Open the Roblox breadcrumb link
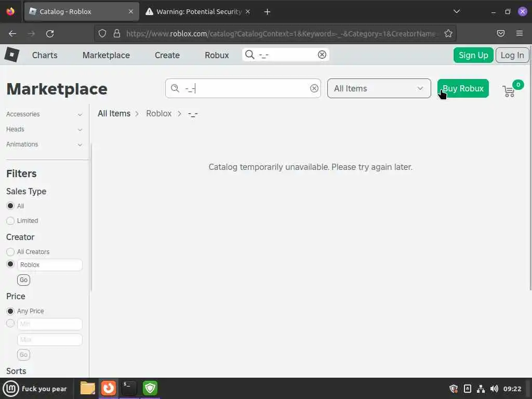Screen dimensions: 532x399 [x=159, y=114]
